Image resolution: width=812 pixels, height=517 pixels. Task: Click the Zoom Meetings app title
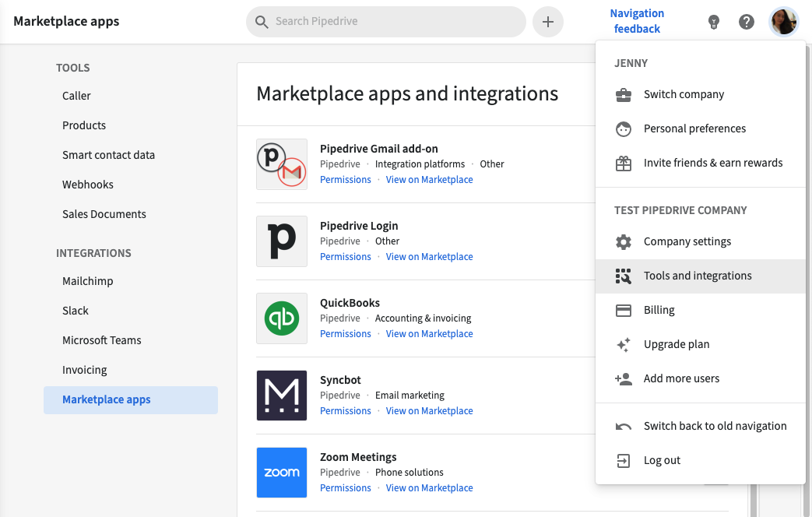(358, 457)
